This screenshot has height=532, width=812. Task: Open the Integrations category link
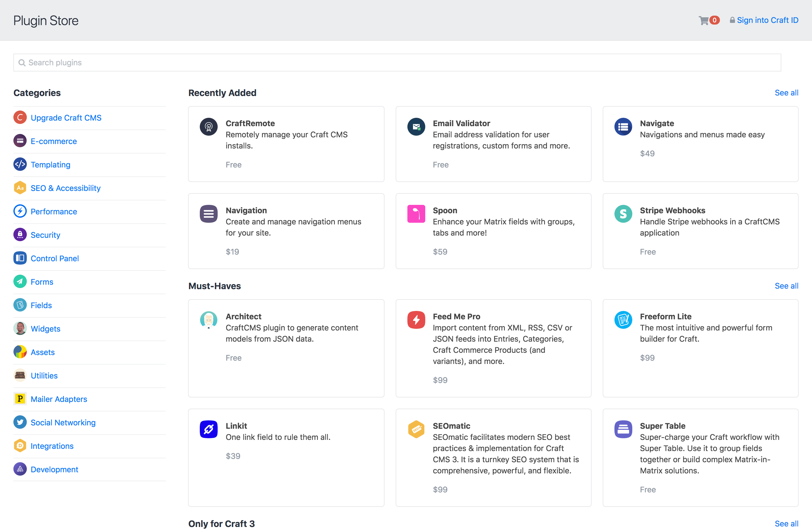click(52, 446)
